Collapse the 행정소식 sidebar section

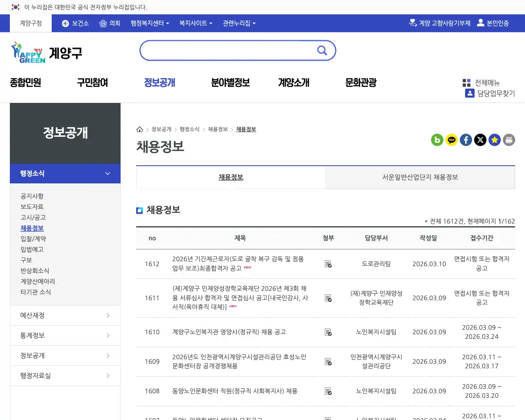tap(107, 173)
